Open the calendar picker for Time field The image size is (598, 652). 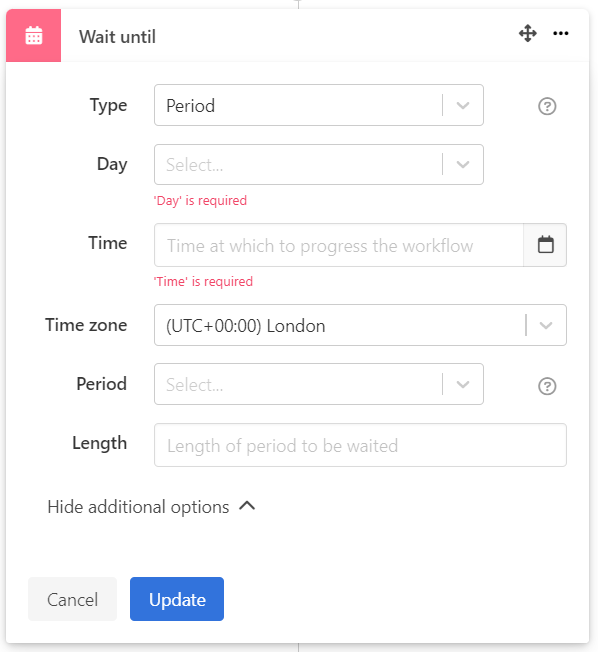point(545,245)
